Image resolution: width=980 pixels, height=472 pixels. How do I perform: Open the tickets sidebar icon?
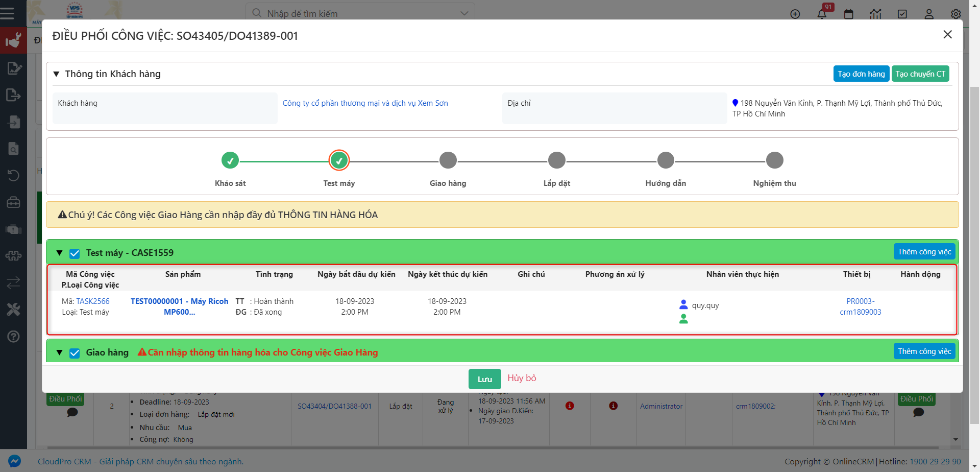click(x=13, y=229)
